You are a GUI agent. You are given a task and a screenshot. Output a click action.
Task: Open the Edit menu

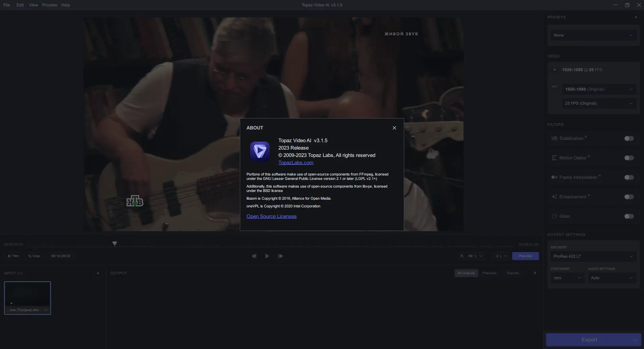coord(20,5)
